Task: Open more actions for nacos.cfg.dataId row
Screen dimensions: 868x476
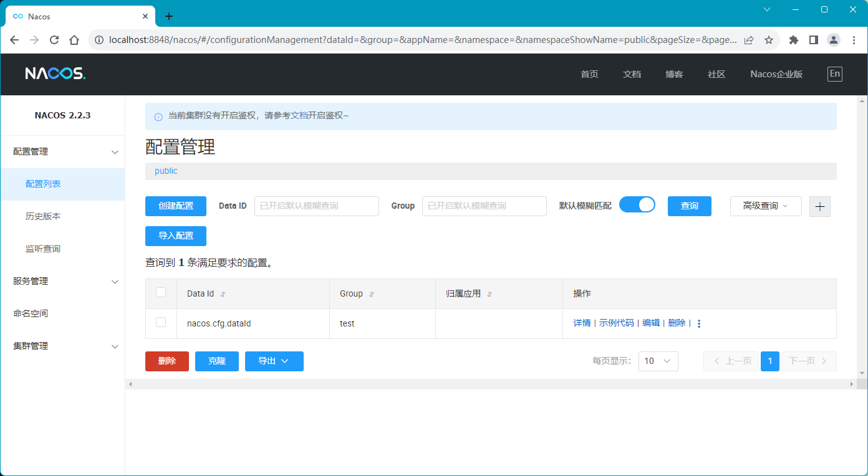Action: (699, 323)
